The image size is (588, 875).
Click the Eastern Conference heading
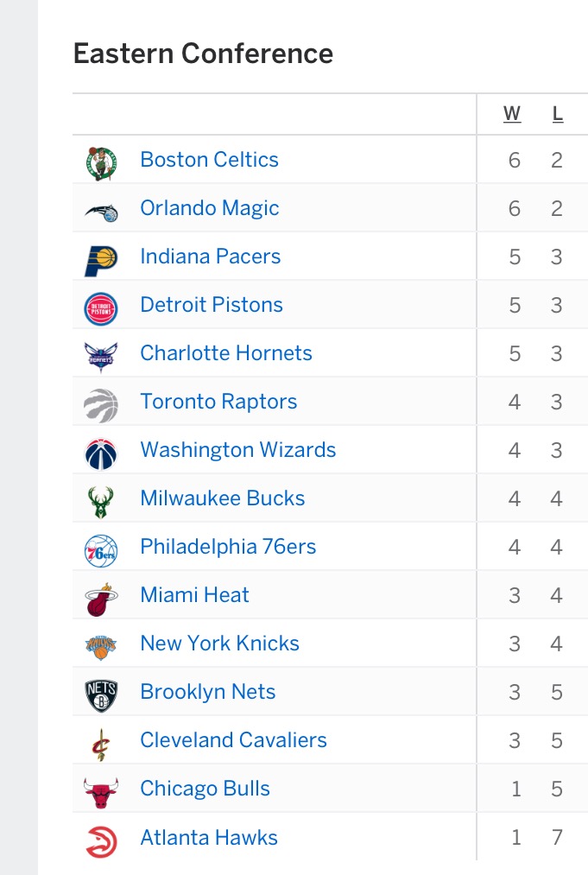pos(204,54)
